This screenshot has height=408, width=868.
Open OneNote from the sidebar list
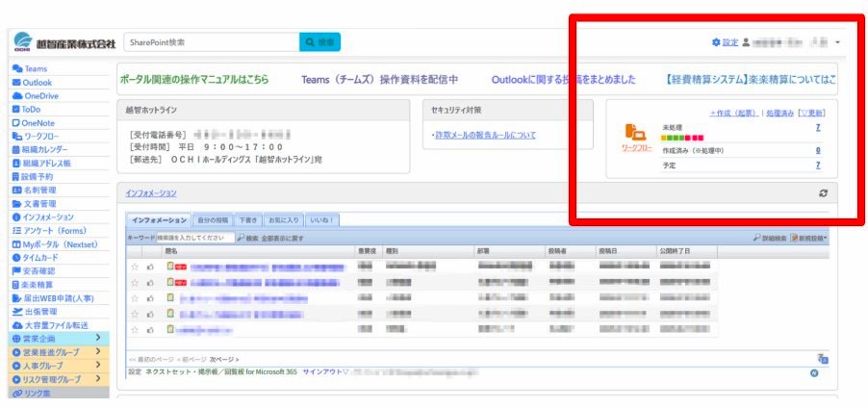38,123
